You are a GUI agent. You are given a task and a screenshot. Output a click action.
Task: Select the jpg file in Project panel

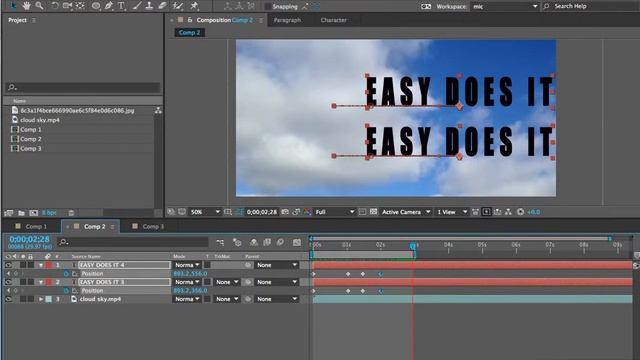click(77, 110)
